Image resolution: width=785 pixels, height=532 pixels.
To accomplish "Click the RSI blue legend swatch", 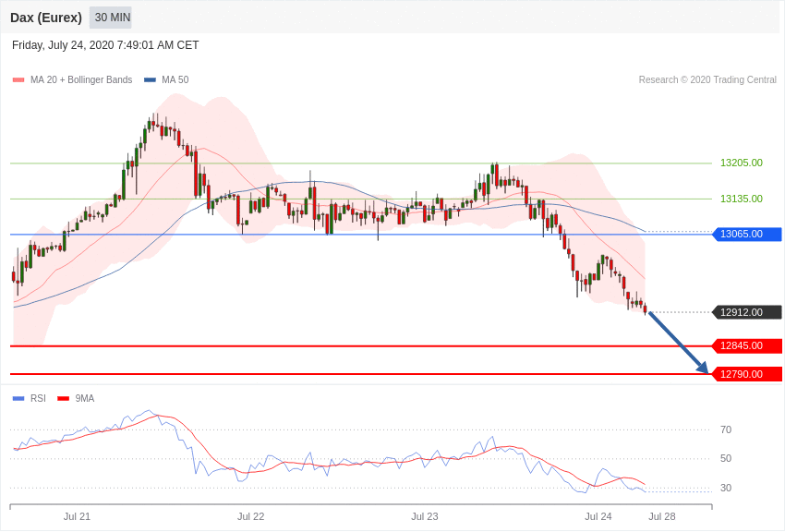I will pos(18,398).
